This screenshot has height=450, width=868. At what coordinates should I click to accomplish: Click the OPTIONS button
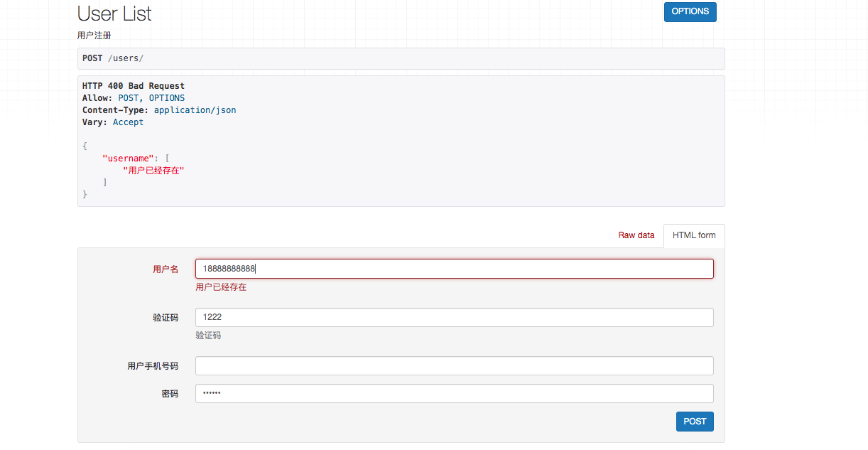(690, 11)
